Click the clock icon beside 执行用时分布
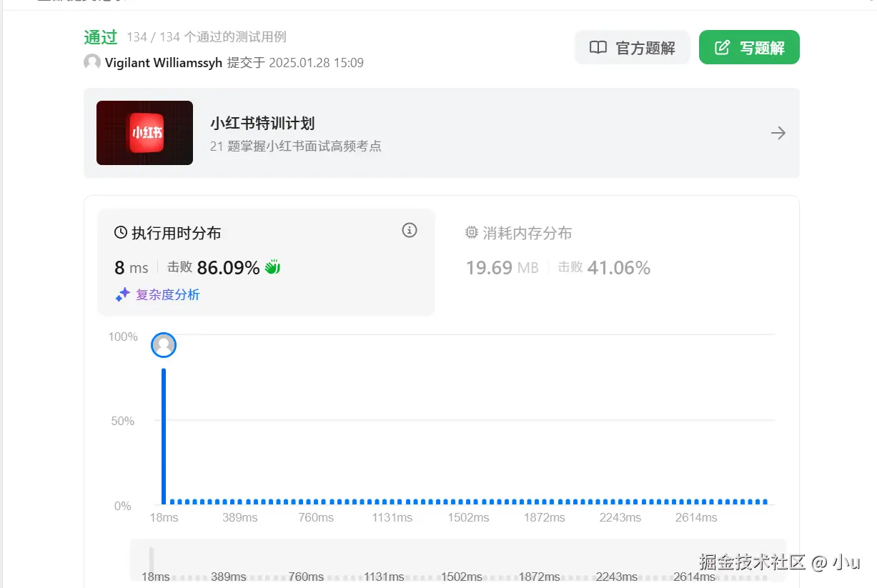The image size is (877, 588). point(121,233)
